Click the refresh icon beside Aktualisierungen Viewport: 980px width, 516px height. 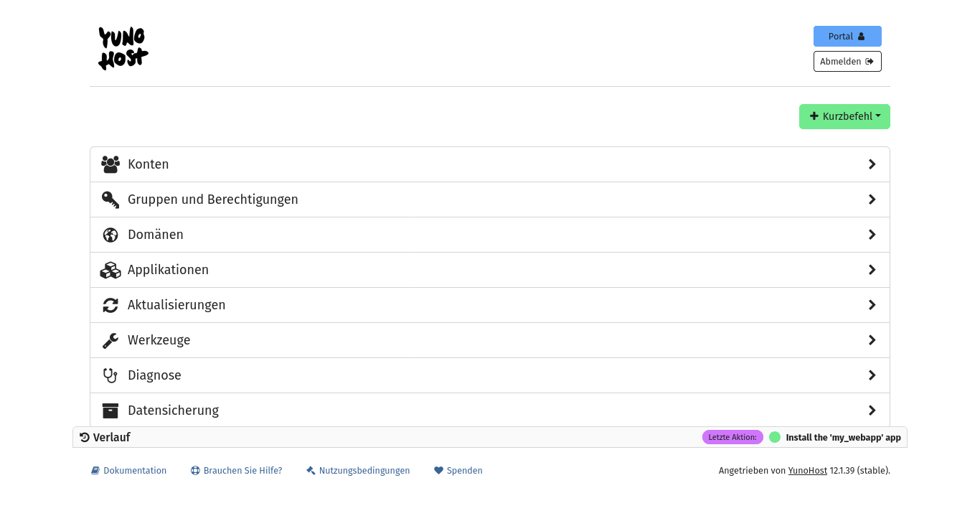[110, 305]
